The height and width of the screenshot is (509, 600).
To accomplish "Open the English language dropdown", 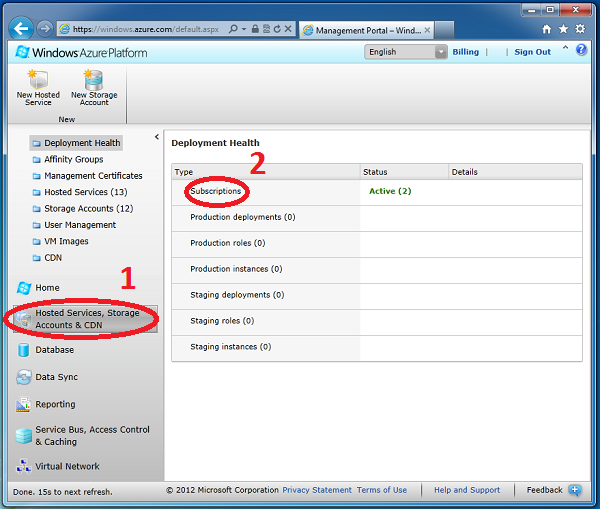I will click(406, 52).
